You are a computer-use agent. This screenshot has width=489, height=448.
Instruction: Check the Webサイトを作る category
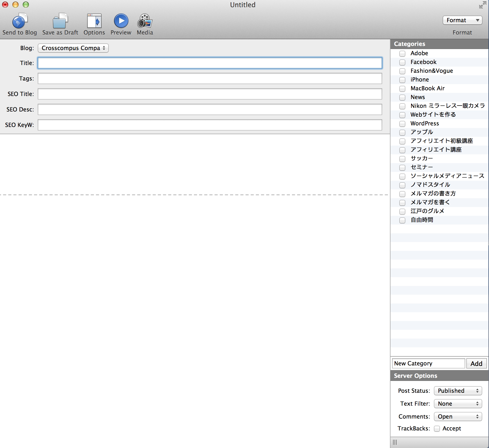pos(402,115)
